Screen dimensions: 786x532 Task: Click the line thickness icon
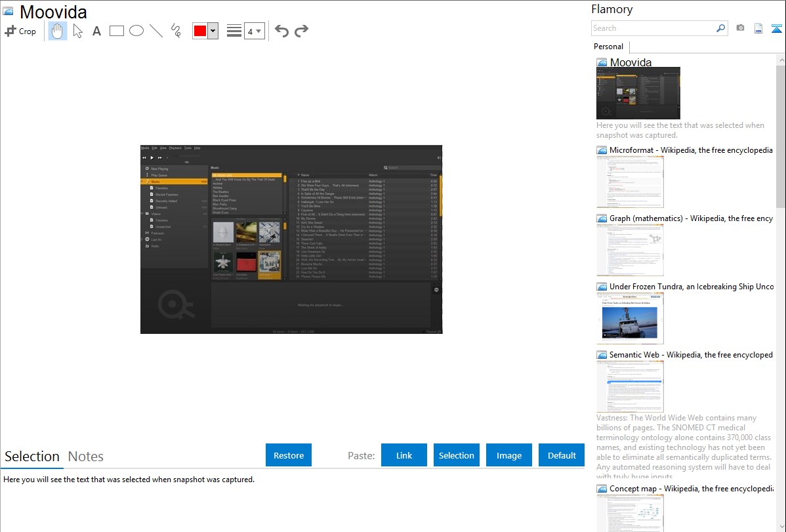click(234, 31)
